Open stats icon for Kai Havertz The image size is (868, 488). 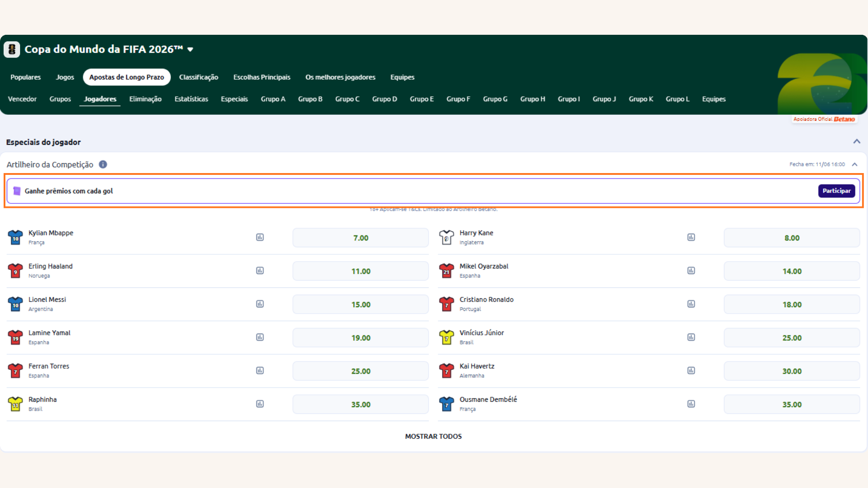pyautogui.click(x=691, y=371)
